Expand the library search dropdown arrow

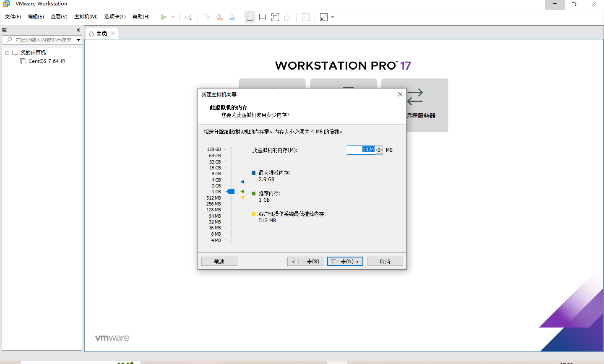click(78, 40)
